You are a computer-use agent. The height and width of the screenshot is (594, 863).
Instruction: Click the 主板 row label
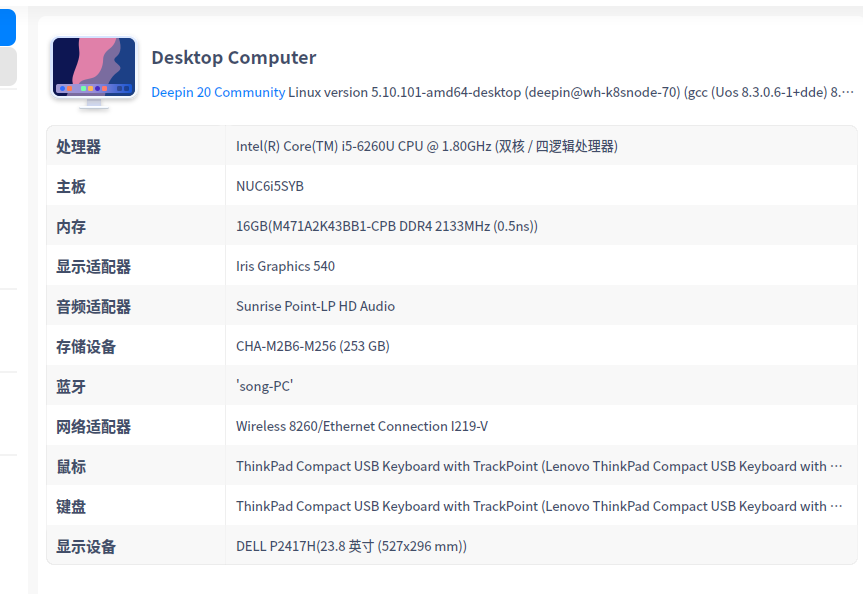71,187
